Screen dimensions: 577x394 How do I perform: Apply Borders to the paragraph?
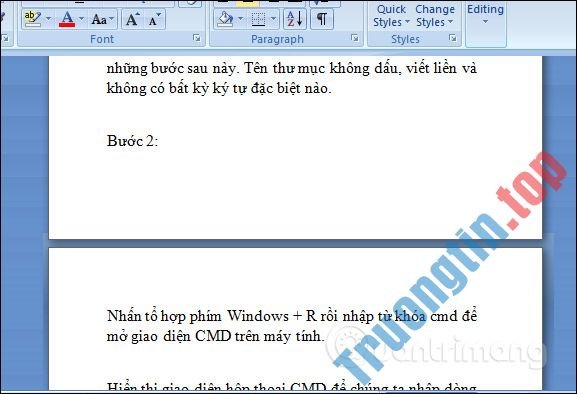tap(258, 19)
